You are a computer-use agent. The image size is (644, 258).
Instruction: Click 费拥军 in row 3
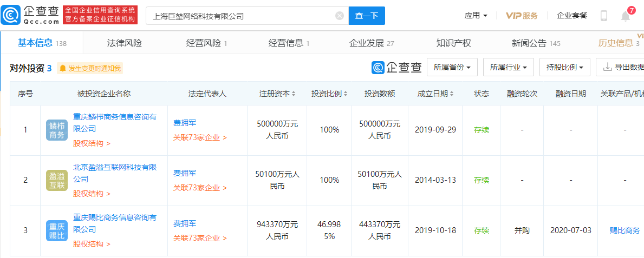(x=185, y=223)
